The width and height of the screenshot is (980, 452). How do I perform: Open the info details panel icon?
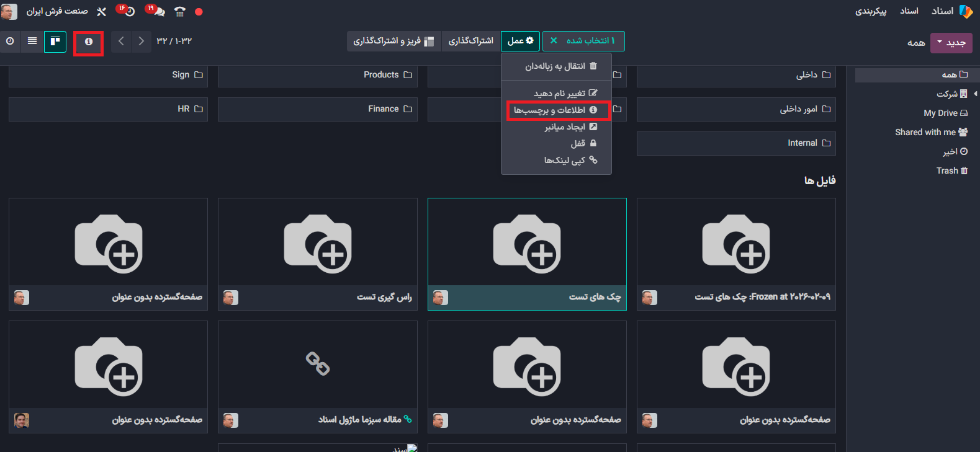click(89, 42)
